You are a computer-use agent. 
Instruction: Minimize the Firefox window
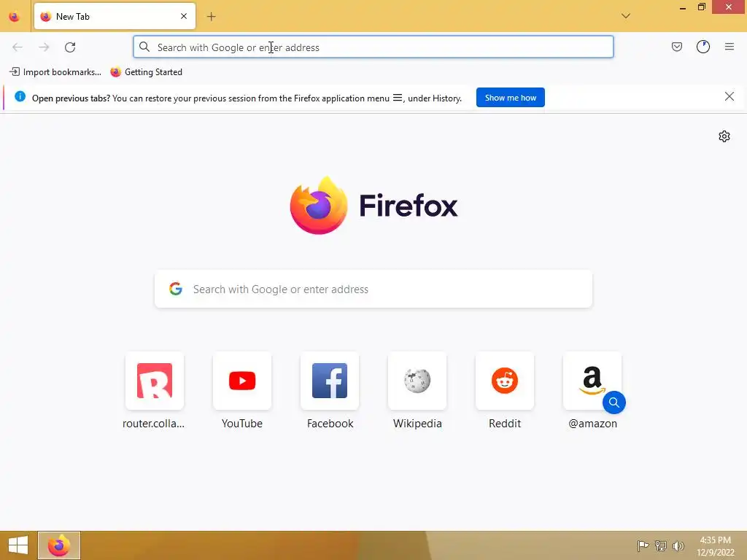click(682, 7)
